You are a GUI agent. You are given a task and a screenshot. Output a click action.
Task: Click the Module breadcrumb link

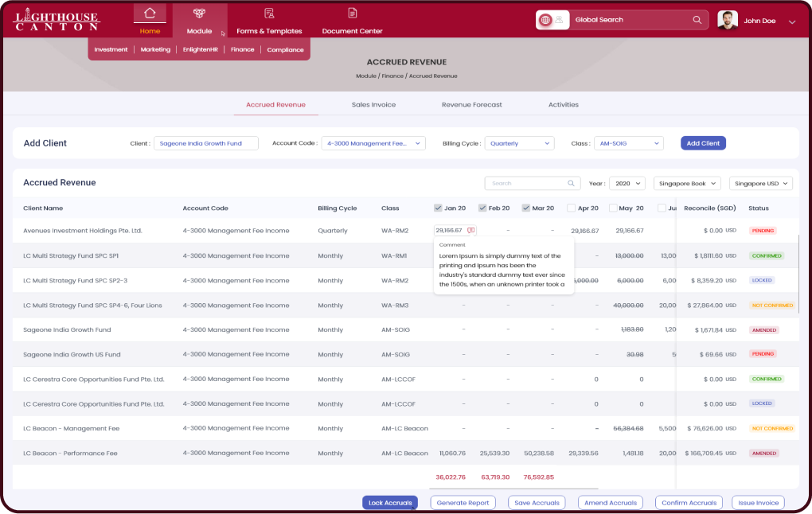tap(366, 76)
